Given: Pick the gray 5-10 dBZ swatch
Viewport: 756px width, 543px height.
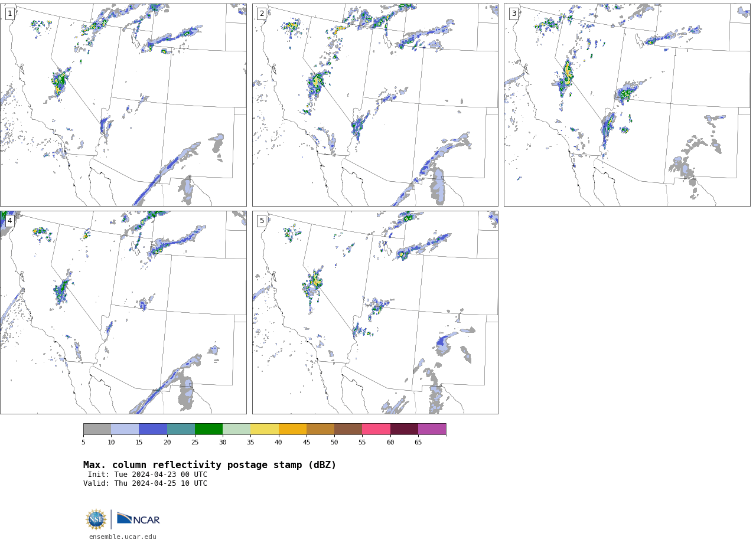Looking at the screenshot, I should tap(97, 429).
